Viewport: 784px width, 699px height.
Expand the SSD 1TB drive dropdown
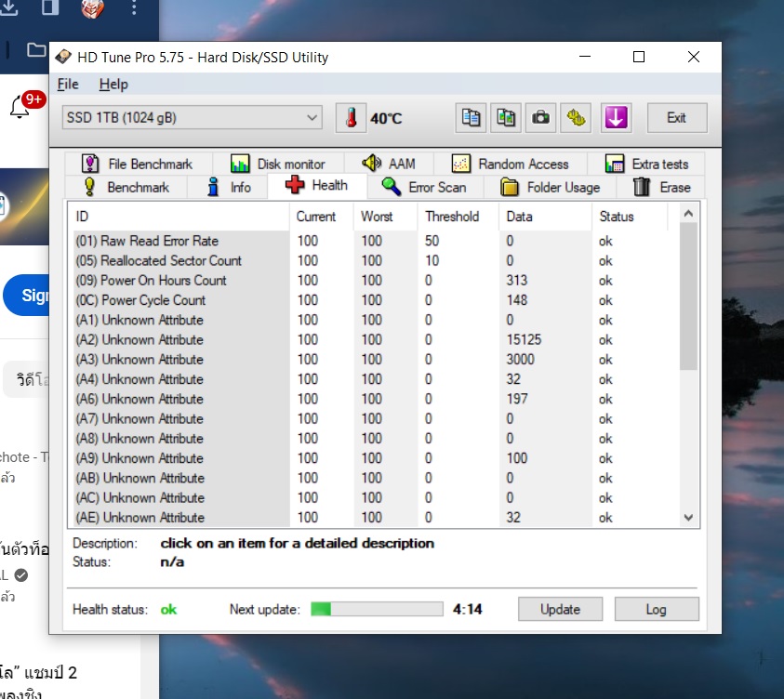pos(312,118)
